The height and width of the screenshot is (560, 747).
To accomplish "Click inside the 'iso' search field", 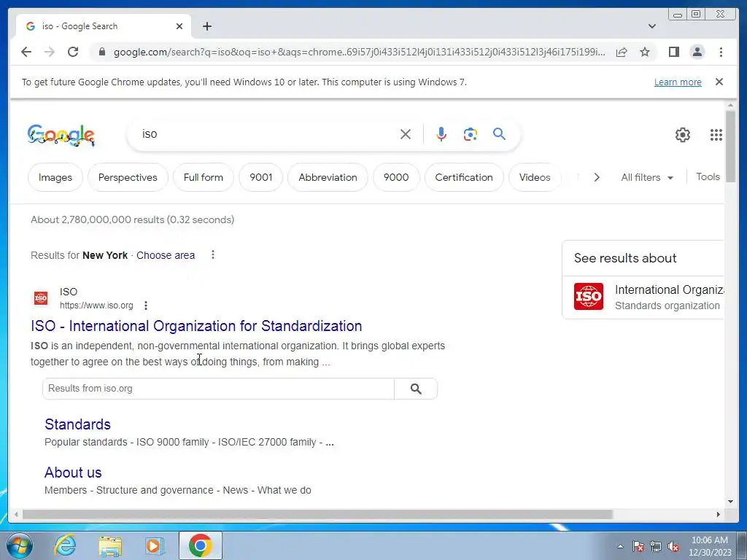I will tap(267, 134).
